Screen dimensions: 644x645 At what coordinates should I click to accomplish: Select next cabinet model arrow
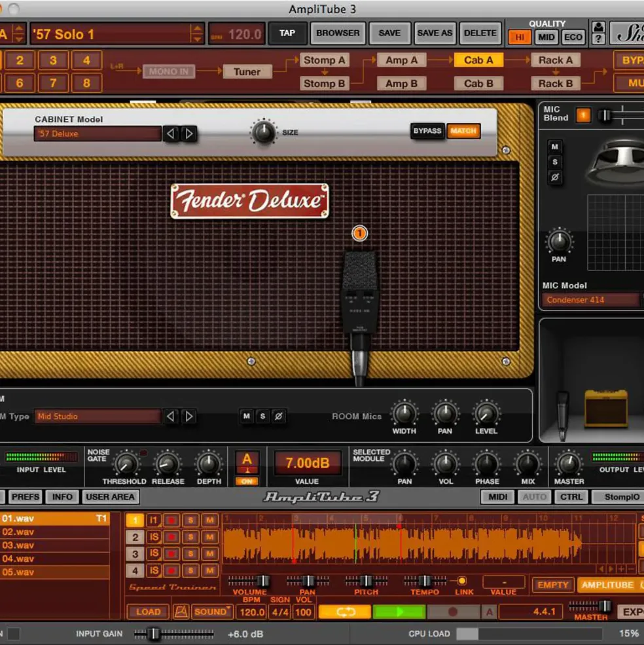coord(188,134)
